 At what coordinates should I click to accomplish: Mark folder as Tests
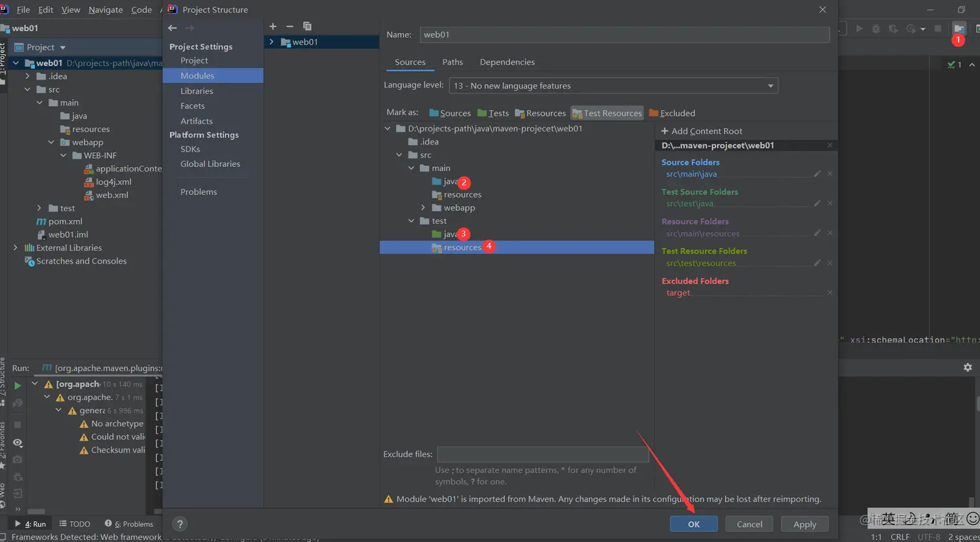tap(493, 113)
